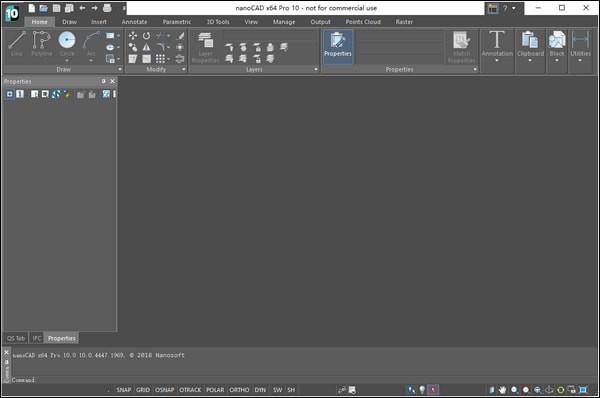Click the lightbulb icon in status bar
The image size is (600, 398).
(x=422, y=390)
